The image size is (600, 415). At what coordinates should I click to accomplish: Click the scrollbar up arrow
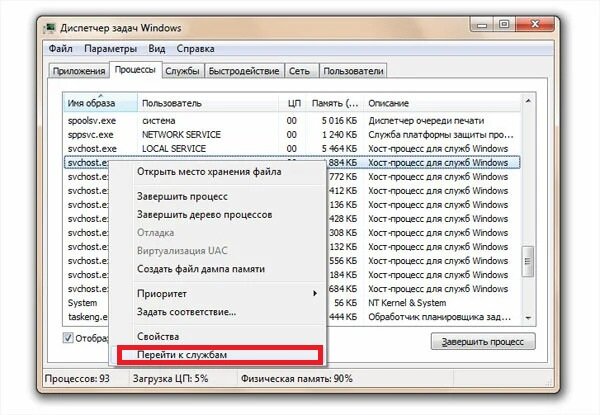[528, 101]
